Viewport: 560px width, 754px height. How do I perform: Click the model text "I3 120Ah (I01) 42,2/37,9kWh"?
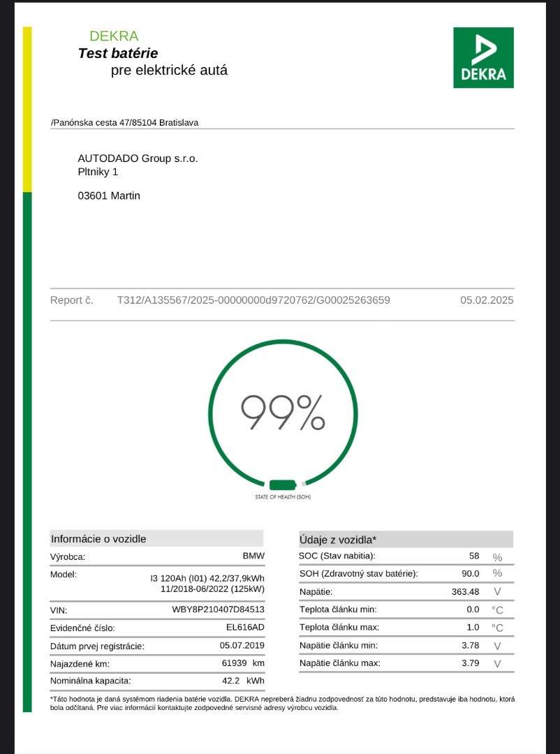click(207, 579)
